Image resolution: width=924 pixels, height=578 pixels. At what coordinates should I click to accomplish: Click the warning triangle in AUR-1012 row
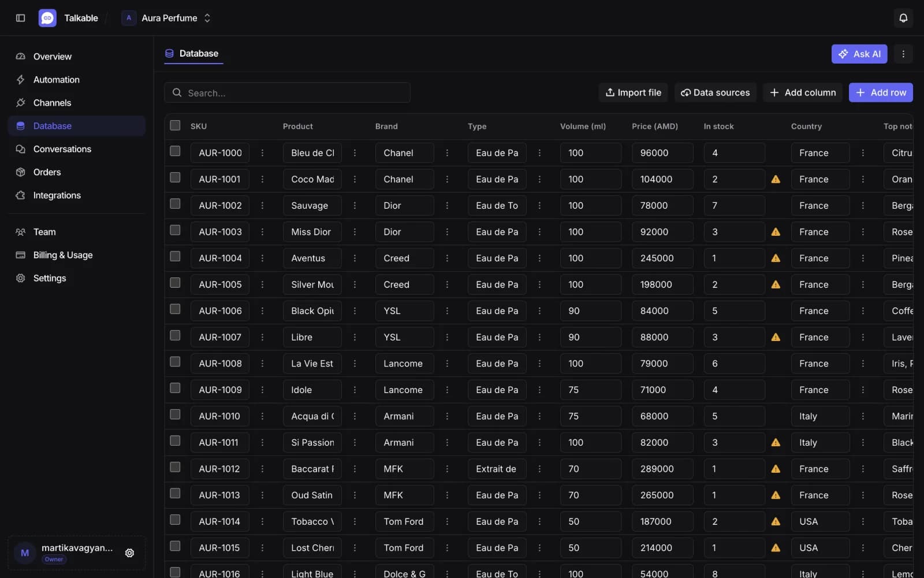coord(776,469)
